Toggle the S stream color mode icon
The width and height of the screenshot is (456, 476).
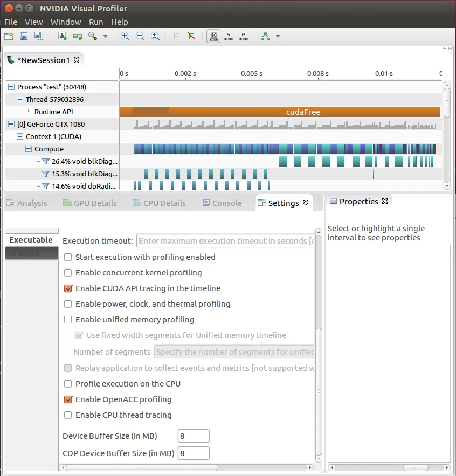(x=229, y=37)
